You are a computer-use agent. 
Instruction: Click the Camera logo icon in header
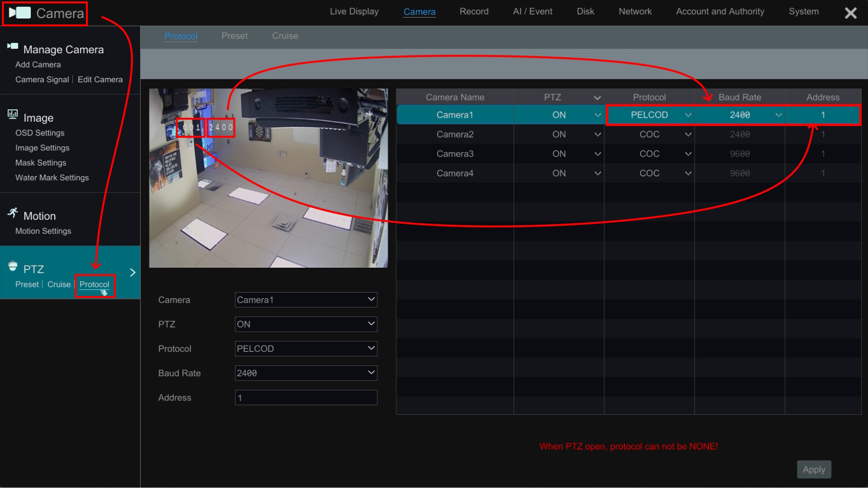click(20, 13)
